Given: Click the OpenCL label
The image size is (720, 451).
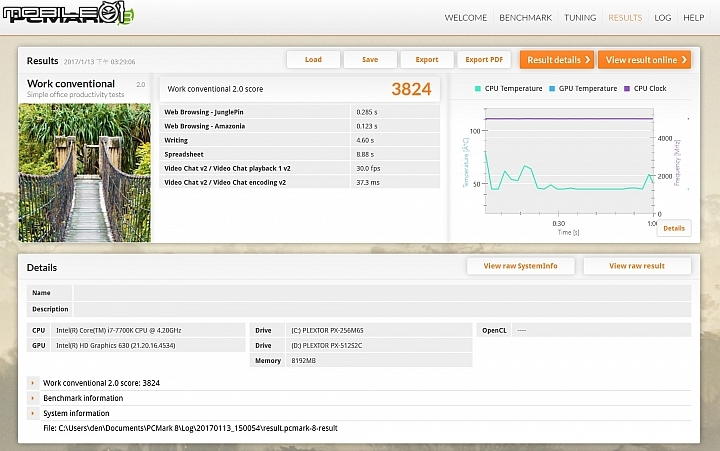Looking at the screenshot, I should point(494,330).
